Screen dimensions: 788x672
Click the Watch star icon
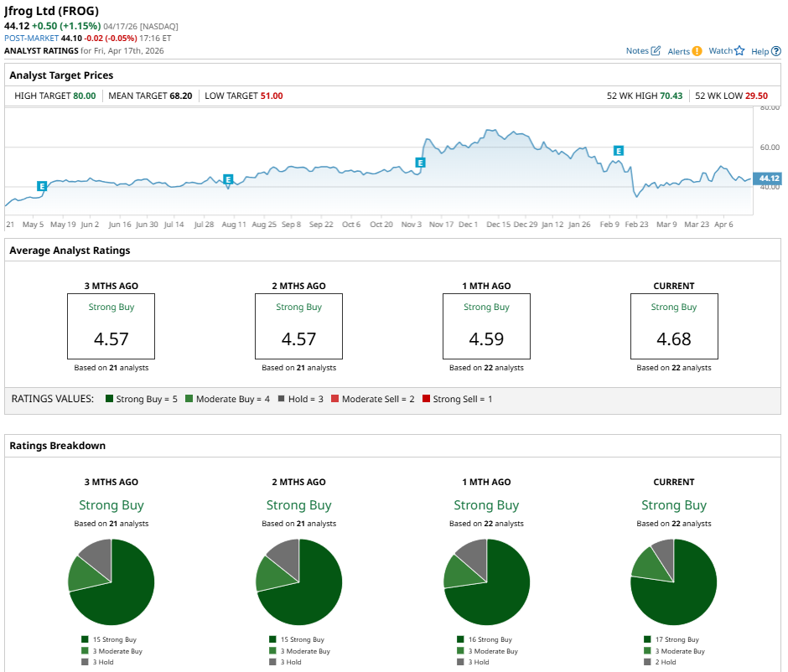(739, 51)
